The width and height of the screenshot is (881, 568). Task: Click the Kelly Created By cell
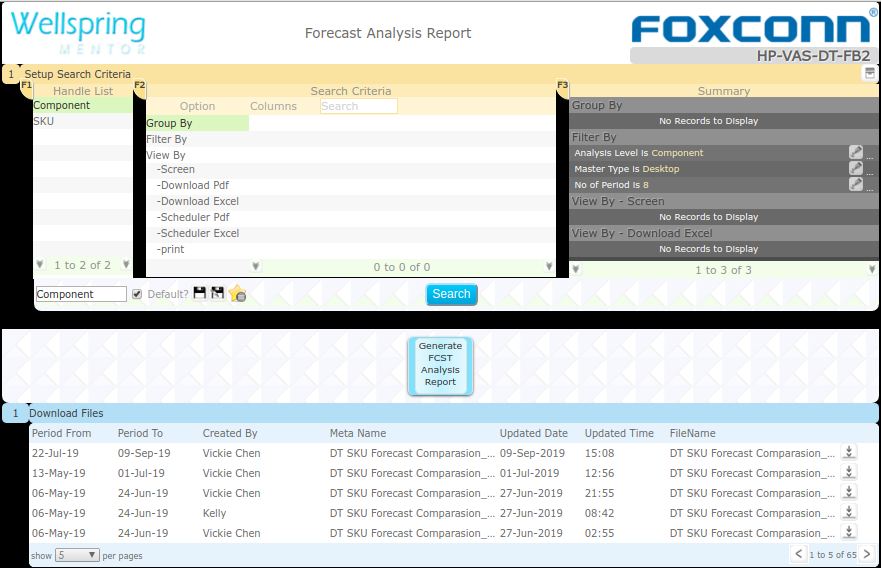[x=214, y=513]
